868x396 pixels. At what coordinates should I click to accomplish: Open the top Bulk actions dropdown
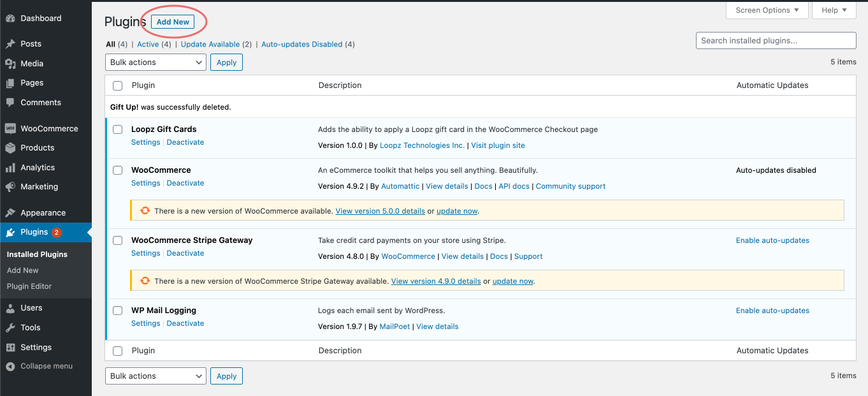(x=156, y=62)
